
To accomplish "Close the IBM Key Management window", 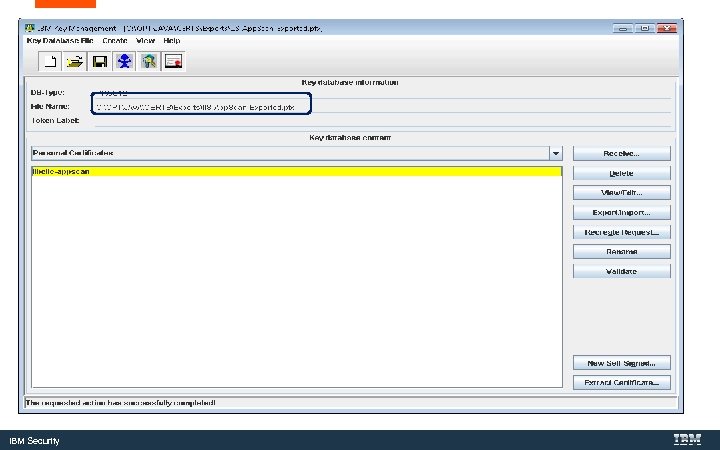I will click(667, 28).
